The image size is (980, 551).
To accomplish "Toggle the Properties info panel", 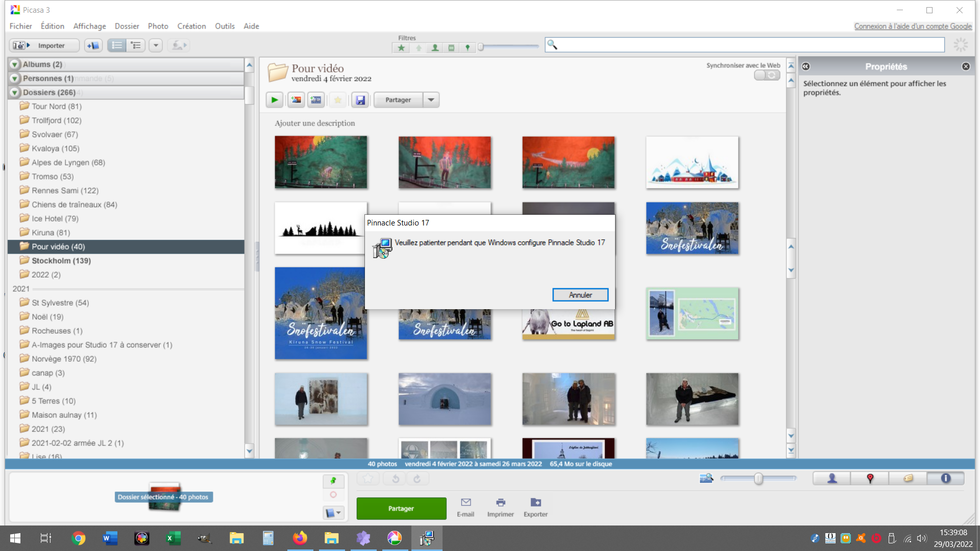I will coord(946,479).
